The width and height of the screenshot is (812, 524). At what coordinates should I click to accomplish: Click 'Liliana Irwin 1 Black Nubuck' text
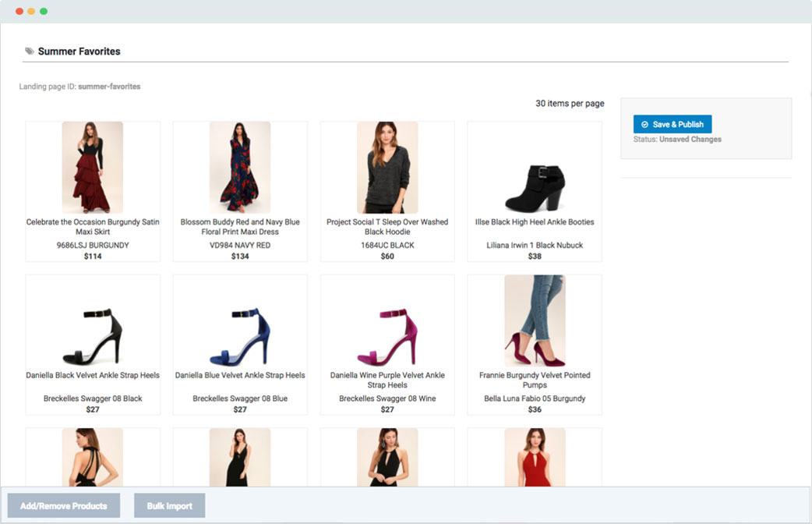click(x=535, y=245)
